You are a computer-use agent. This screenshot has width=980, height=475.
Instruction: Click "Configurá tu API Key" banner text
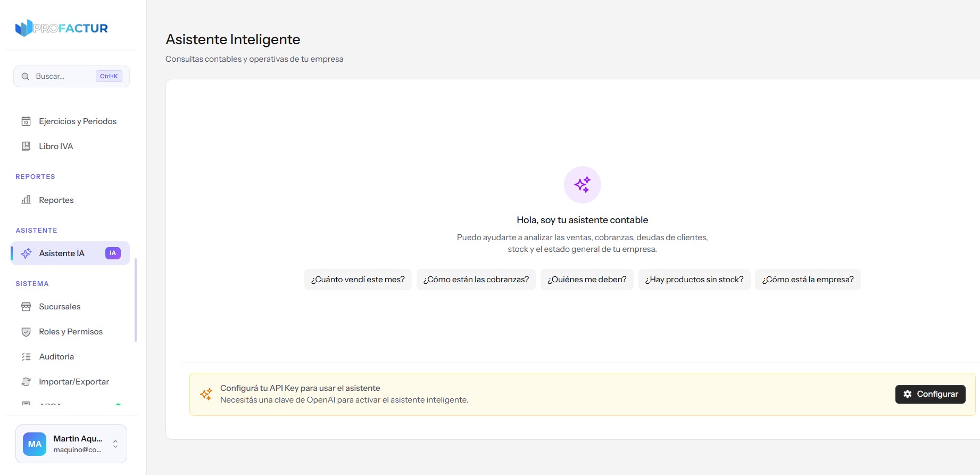pyautogui.click(x=300, y=388)
